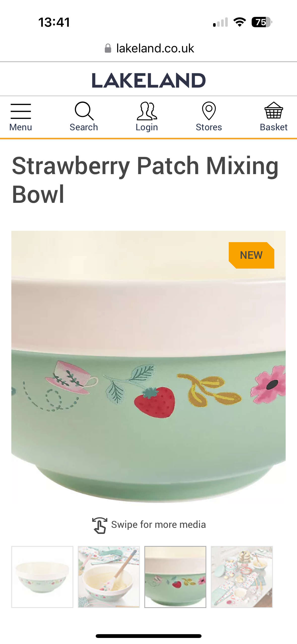Tap the padlock icon in address bar
Viewport: 297px width, 644px height.
[x=108, y=48]
